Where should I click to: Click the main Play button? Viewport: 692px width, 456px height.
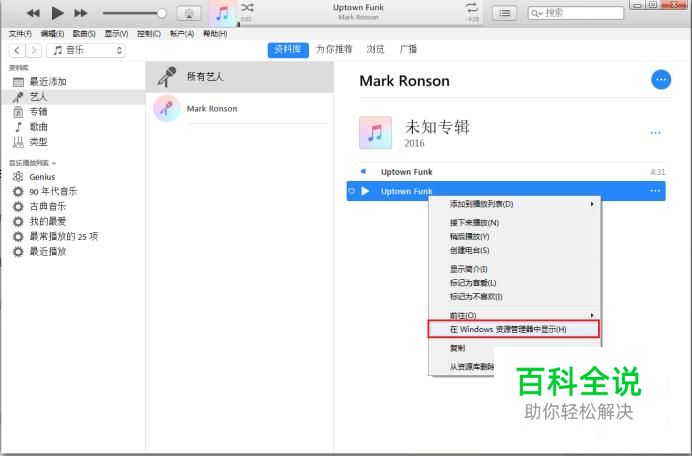(57, 13)
